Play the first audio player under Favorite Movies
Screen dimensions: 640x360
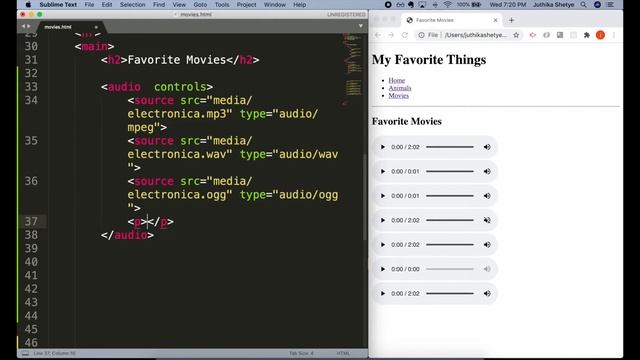(382, 147)
